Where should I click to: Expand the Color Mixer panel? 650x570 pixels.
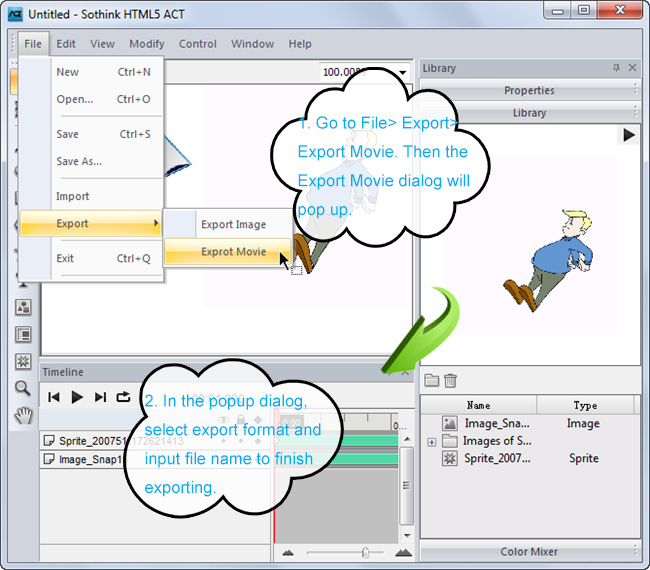point(529,552)
